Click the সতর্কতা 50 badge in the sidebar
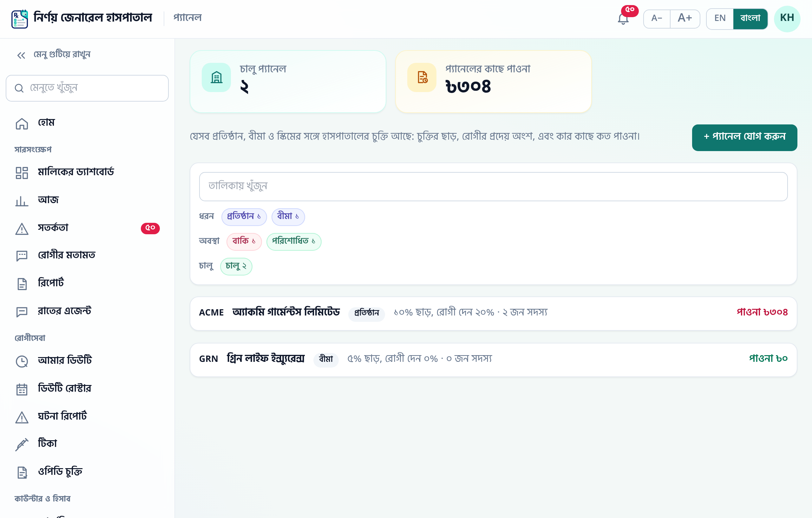Viewport: 812px width, 518px height. tap(150, 228)
